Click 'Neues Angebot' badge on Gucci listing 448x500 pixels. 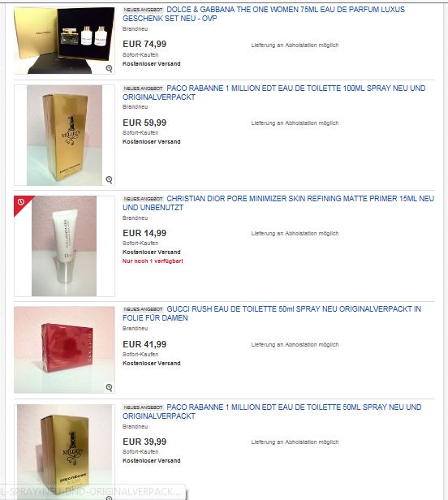tap(143, 309)
